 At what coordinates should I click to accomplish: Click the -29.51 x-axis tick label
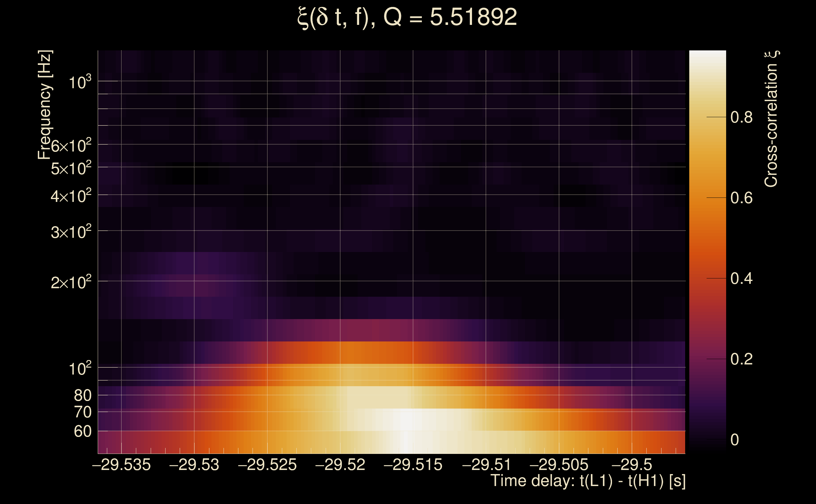[x=486, y=465]
